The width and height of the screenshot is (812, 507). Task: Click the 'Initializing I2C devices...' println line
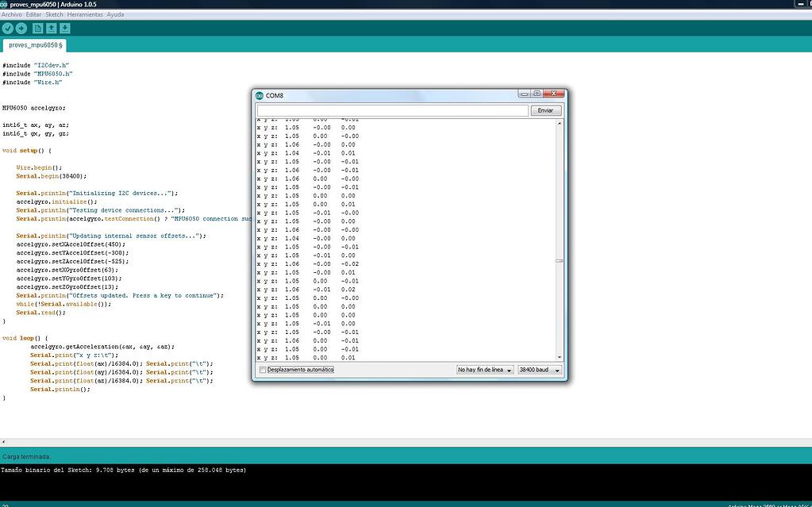click(97, 193)
